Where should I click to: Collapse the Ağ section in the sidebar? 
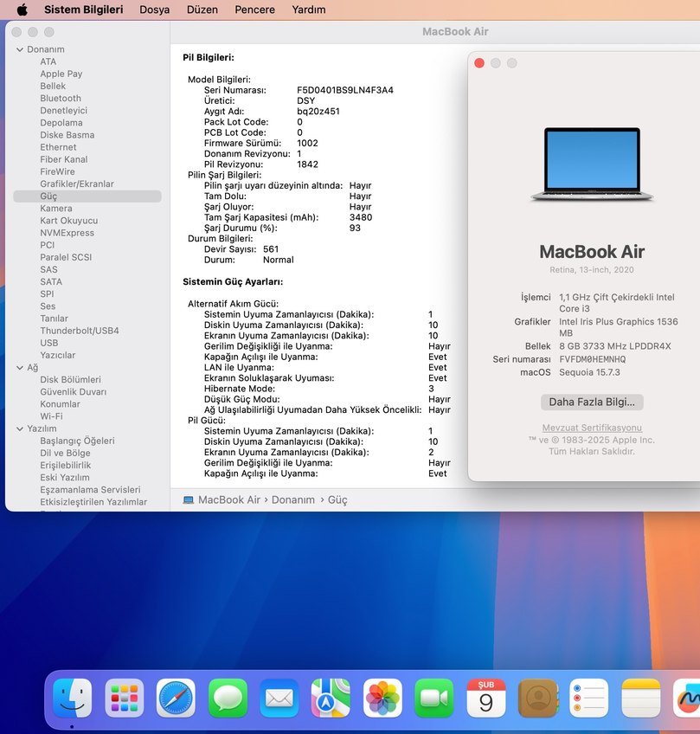[x=19, y=367]
